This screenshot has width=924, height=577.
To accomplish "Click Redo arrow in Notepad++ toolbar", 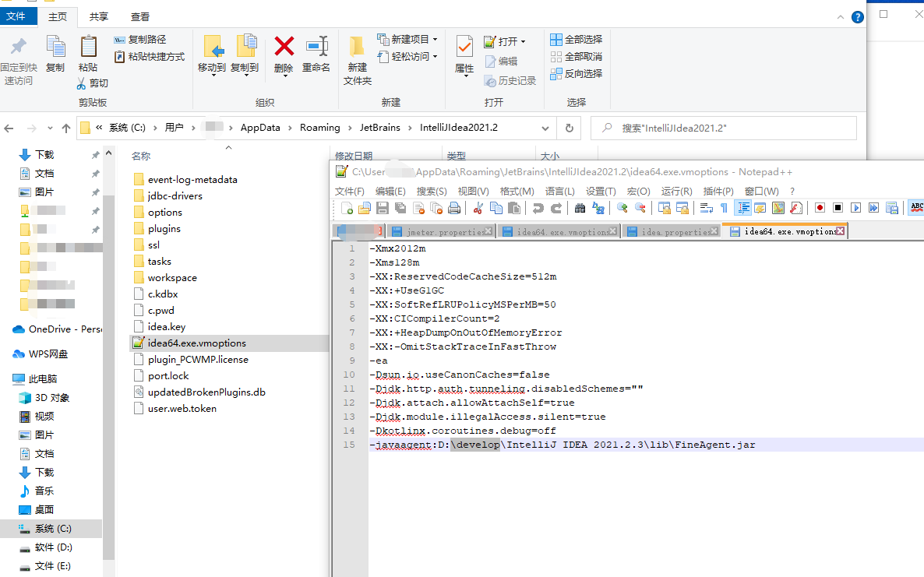I will [x=555, y=208].
